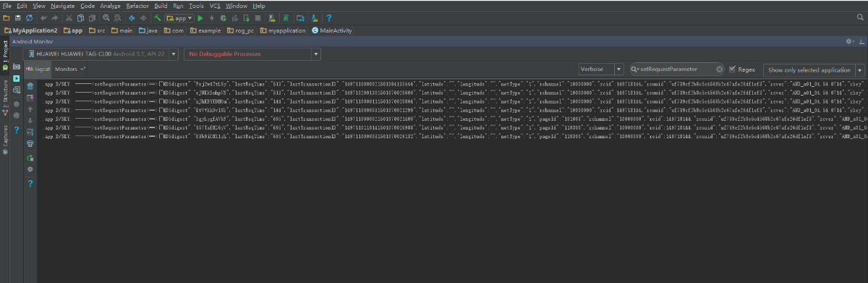Click the Stop square icon

258,18
